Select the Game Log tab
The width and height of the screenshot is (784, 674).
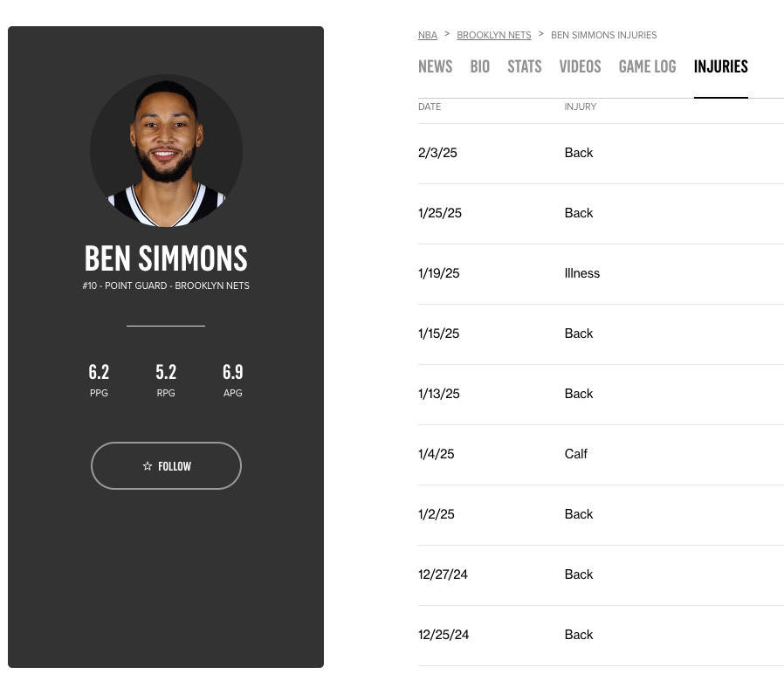(647, 66)
